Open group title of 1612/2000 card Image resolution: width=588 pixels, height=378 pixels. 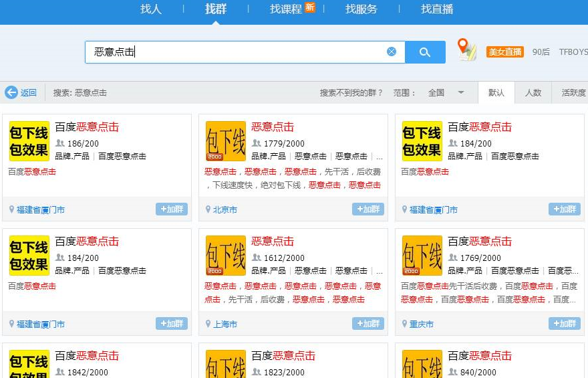[x=273, y=242]
